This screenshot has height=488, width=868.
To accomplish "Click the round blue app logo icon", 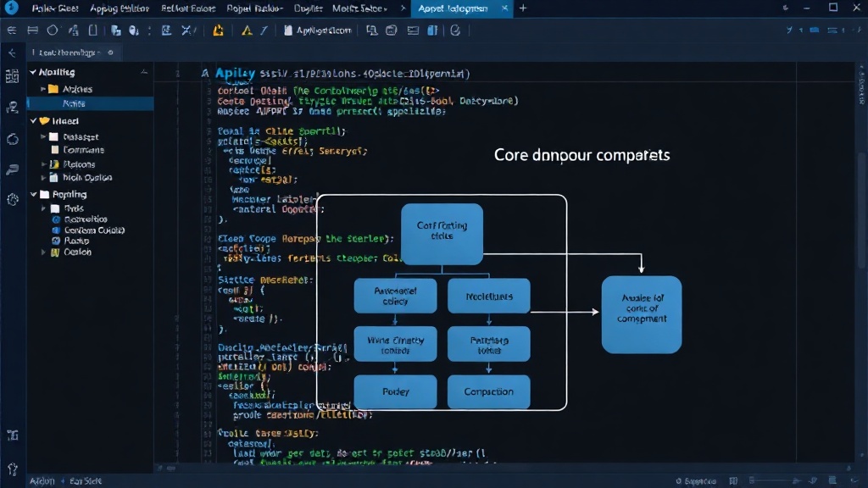I will 11,8.
